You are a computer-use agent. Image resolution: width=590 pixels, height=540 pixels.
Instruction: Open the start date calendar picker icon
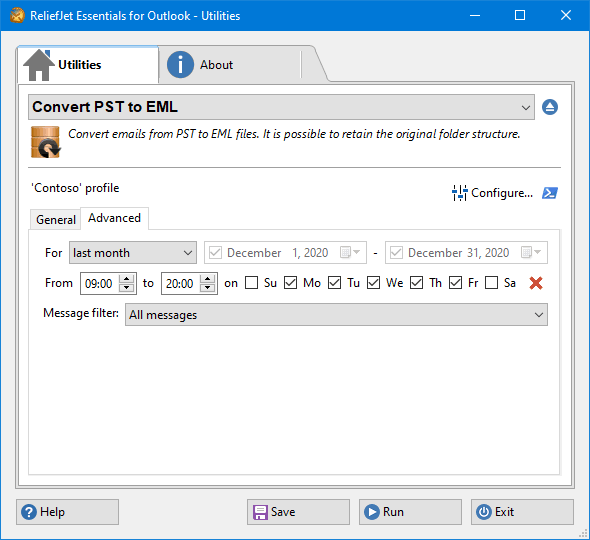coord(350,252)
